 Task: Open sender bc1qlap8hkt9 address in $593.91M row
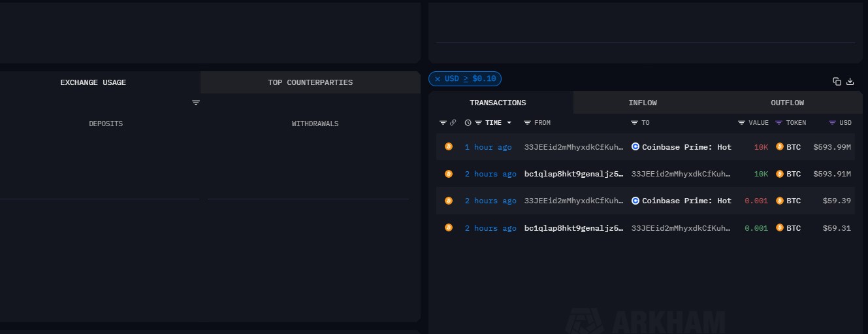coord(573,174)
